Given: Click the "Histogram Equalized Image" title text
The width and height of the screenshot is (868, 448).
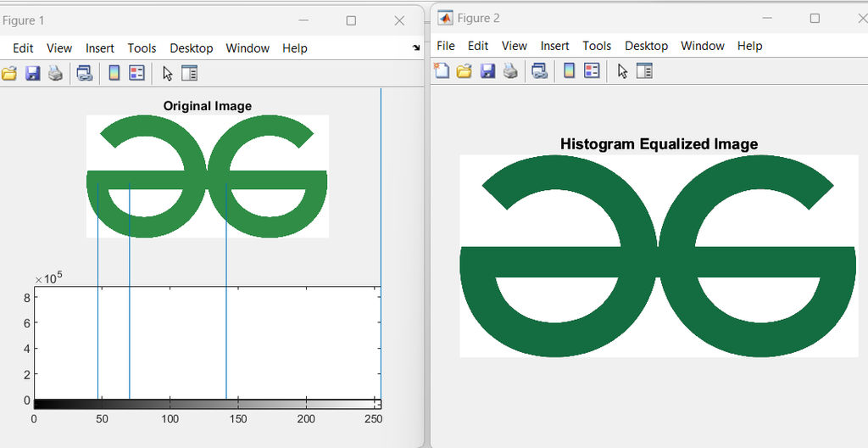Looking at the screenshot, I should 659,144.
